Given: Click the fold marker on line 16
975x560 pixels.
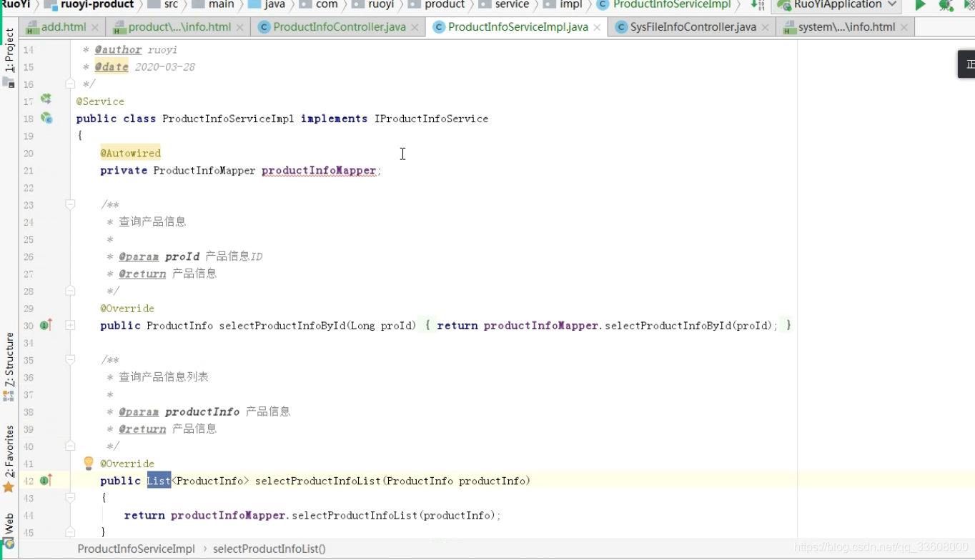Looking at the screenshot, I should [x=70, y=84].
